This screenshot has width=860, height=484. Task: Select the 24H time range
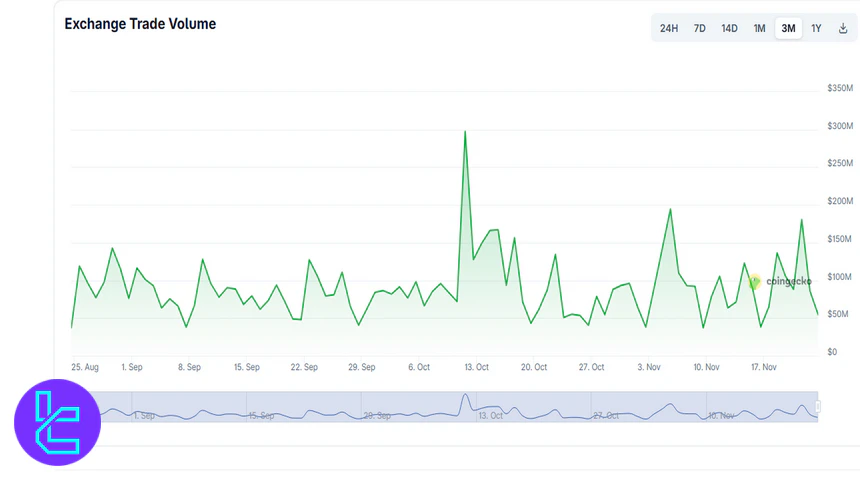[669, 29]
